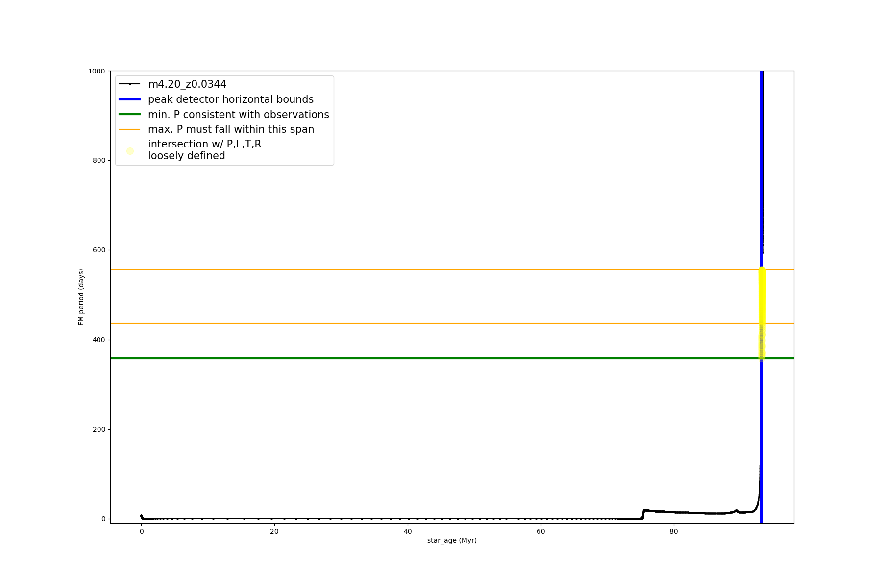Click the 'intersection w/ P,L,T,R loosely defined' label
This screenshot has height=588, width=882.
204,150
